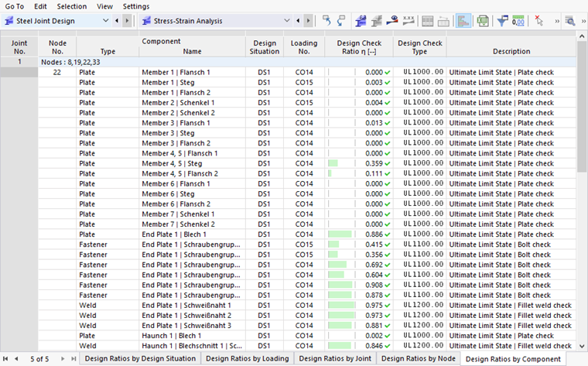Click the green ratio bar for 0.359

coord(333,163)
